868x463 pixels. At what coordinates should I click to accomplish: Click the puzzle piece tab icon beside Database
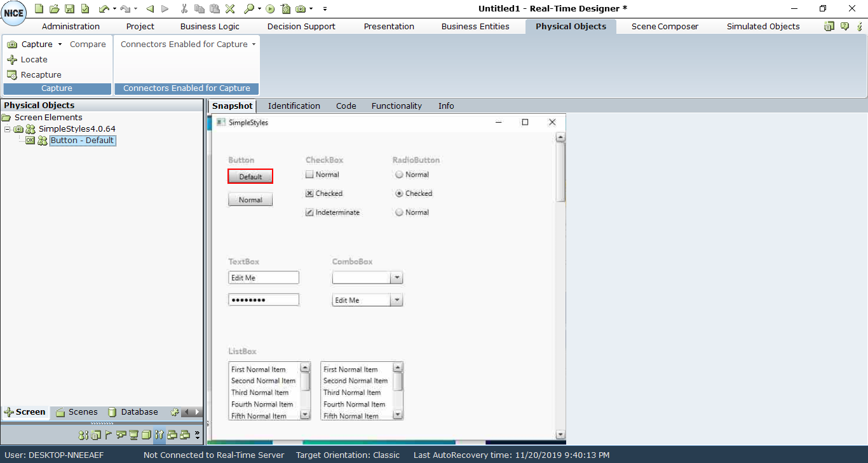point(175,412)
